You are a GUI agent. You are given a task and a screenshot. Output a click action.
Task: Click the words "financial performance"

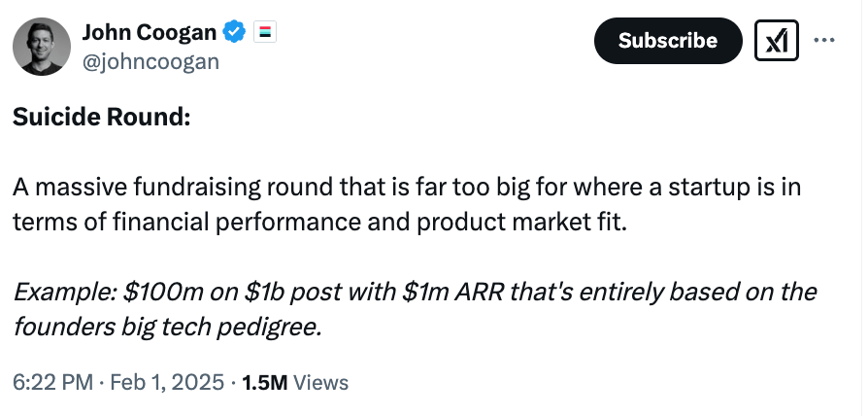(x=232, y=223)
